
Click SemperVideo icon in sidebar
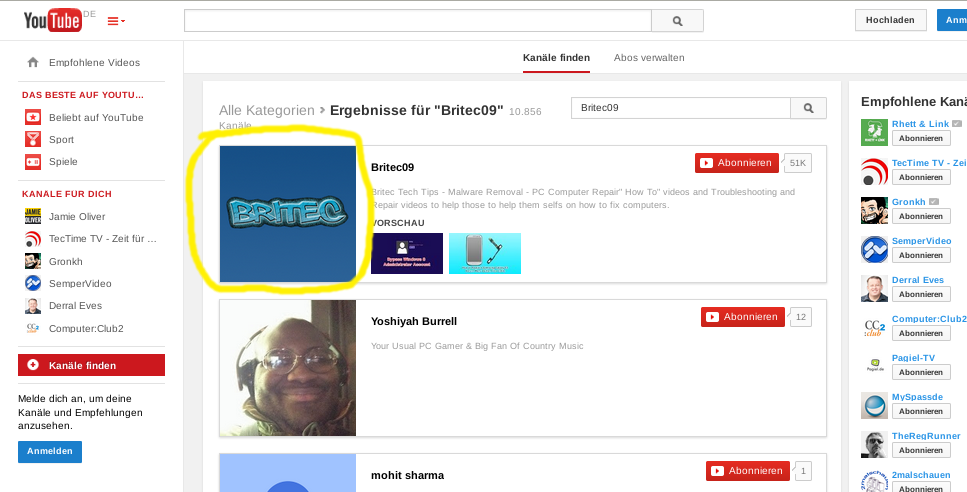pyautogui.click(x=33, y=283)
